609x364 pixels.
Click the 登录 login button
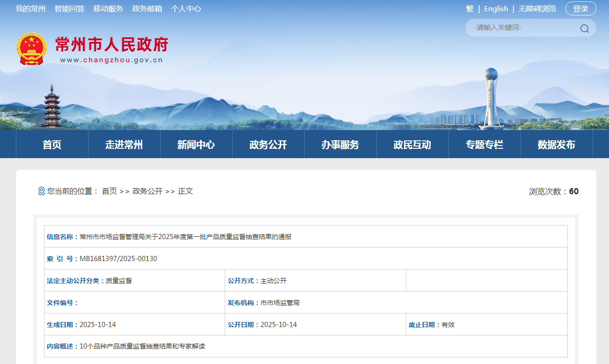[581, 8]
